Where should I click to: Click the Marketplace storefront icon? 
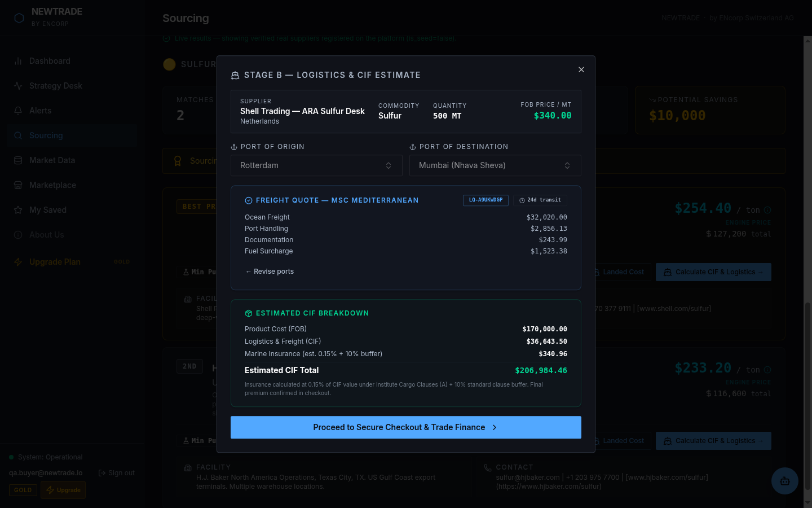tap(18, 185)
